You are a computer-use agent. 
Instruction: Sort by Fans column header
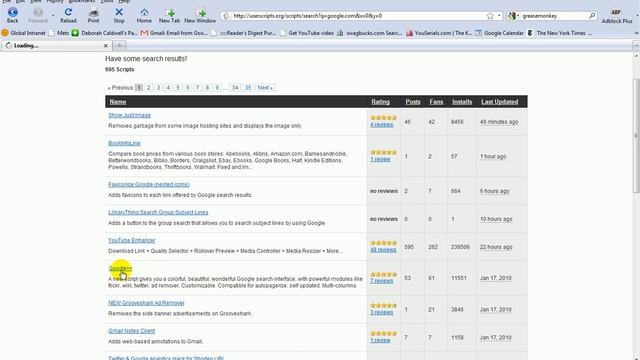click(436, 102)
